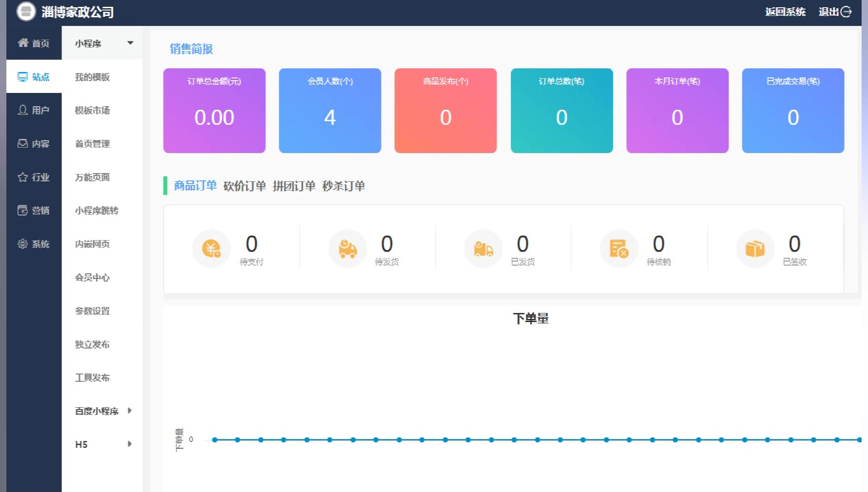Switch to the 商品订单 tab
868x492 pixels.
pos(195,185)
